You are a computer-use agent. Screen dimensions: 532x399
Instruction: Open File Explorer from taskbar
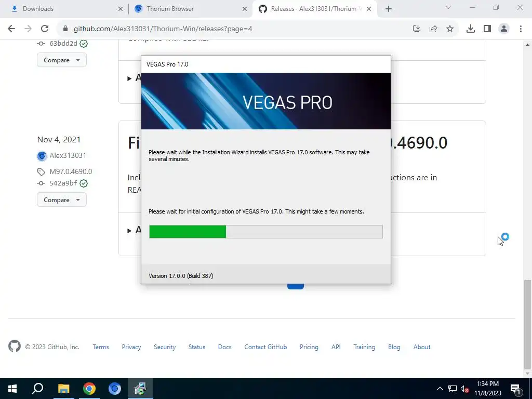pyautogui.click(x=63, y=389)
